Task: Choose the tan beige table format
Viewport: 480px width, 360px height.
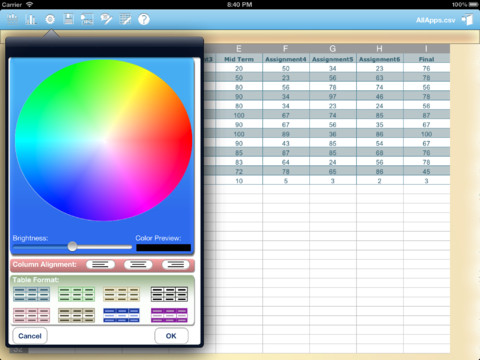Action: pyautogui.click(x=121, y=294)
